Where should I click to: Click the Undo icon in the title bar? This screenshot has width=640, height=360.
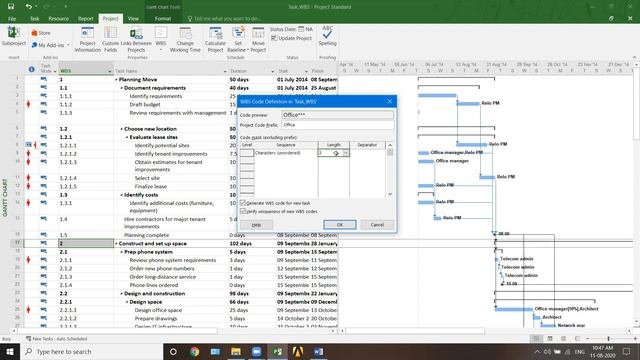[x=29, y=7]
